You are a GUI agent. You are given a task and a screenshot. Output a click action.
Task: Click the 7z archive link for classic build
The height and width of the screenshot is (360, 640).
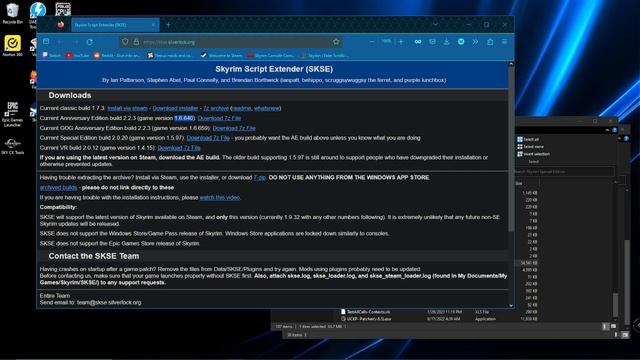216,108
